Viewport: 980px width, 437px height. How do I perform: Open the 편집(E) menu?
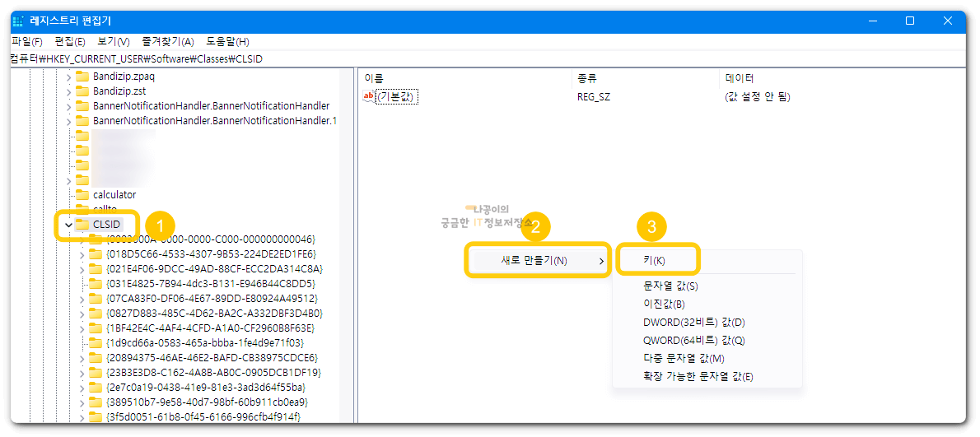[x=70, y=42]
